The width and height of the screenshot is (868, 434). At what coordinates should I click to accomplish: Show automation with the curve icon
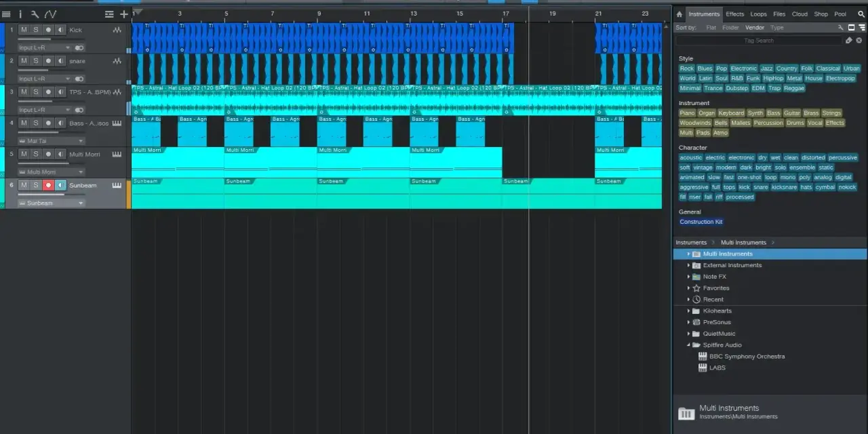click(x=50, y=14)
